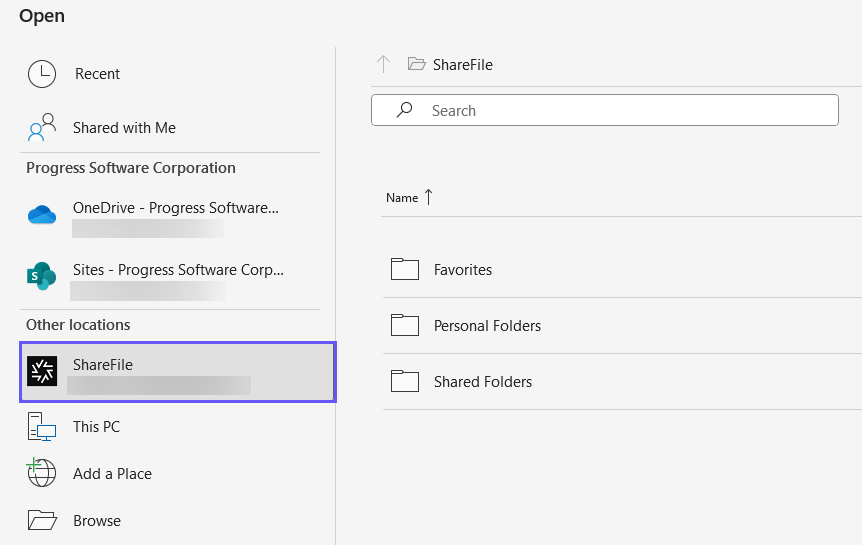Select This PC location
Image resolution: width=862 pixels, height=545 pixels.
tap(96, 427)
